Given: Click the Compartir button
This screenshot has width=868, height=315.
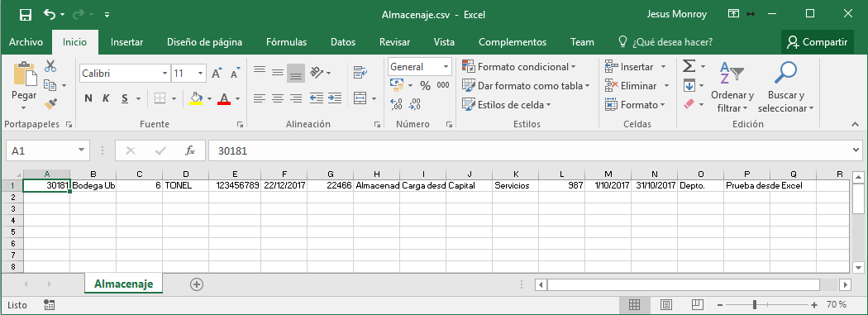Looking at the screenshot, I should coord(817,42).
